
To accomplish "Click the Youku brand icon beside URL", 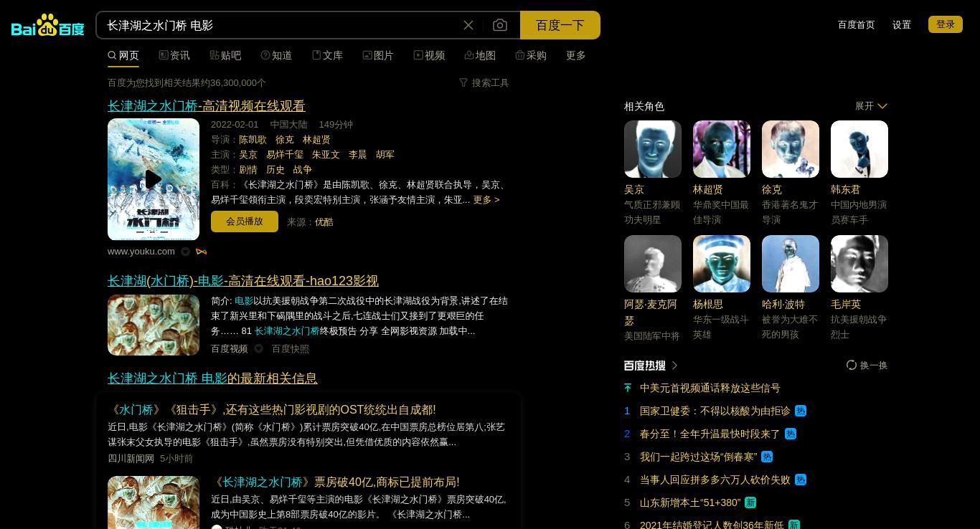I will 202,252.
